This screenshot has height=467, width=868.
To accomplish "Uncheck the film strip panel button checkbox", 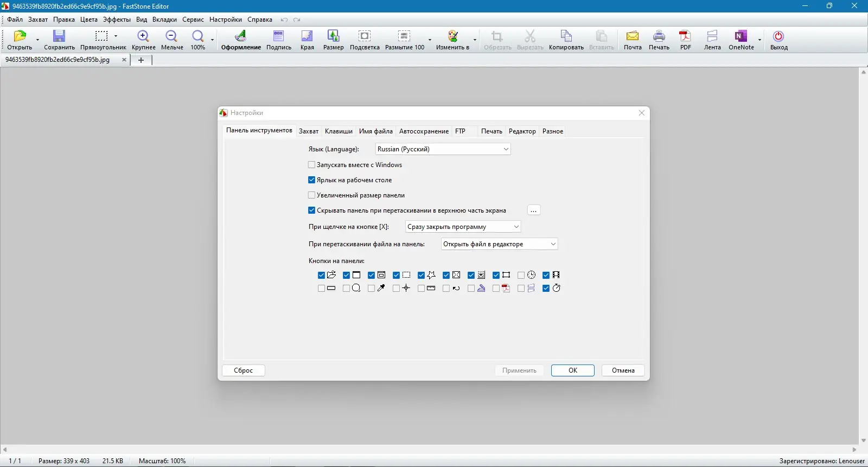I will click(x=546, y=276).
